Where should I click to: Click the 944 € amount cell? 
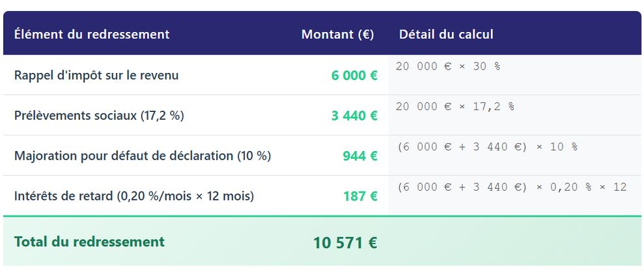[360, 156]
